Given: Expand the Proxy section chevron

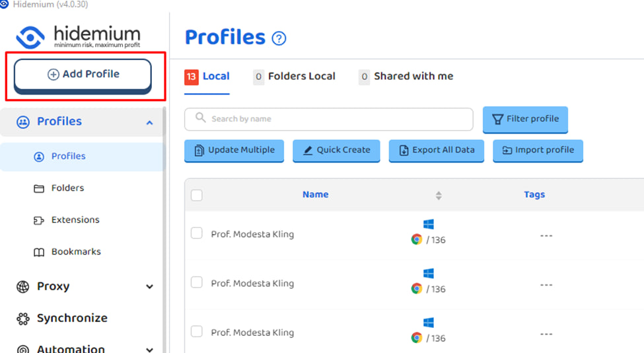Looking at the screenshot, I should (149, 287).
